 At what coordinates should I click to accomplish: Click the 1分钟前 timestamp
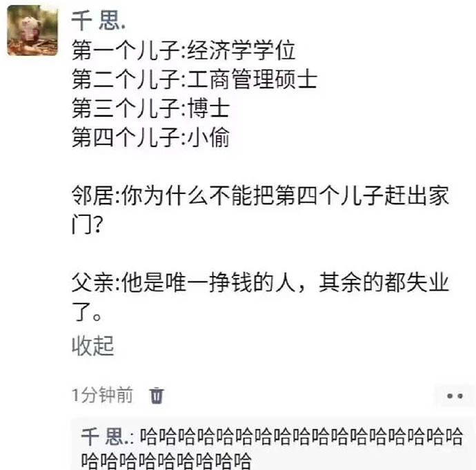pyautogui.click(x=102, y=395)
